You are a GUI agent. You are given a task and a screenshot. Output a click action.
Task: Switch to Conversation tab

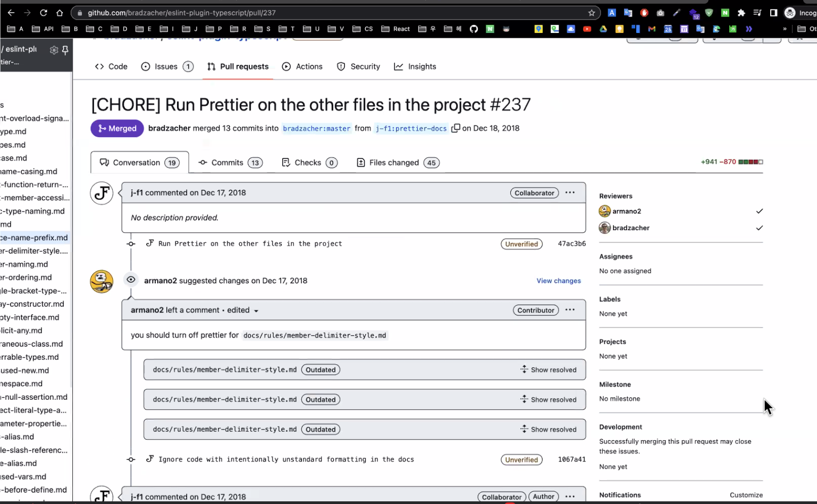tap(140, 162)
